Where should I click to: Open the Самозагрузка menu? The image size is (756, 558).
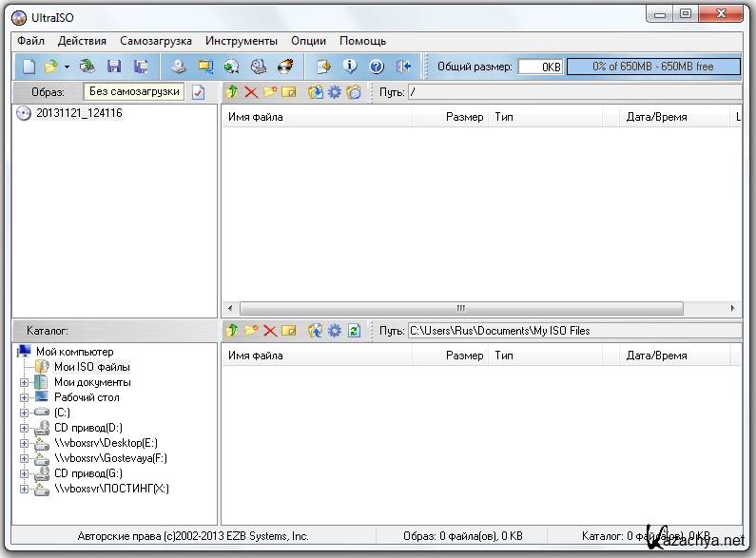(155, 41)
